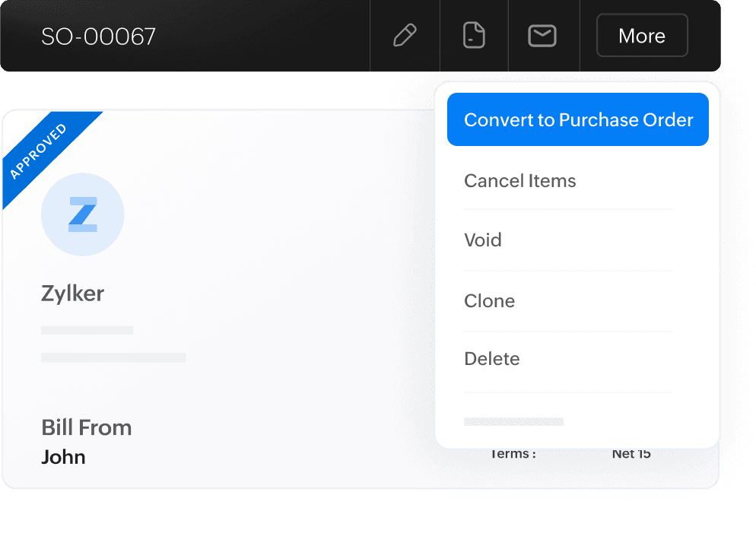Click the placeholder item below Delete
Image resolution: width=756 pixels, height=546 pixels.
[x=513, y=421]
